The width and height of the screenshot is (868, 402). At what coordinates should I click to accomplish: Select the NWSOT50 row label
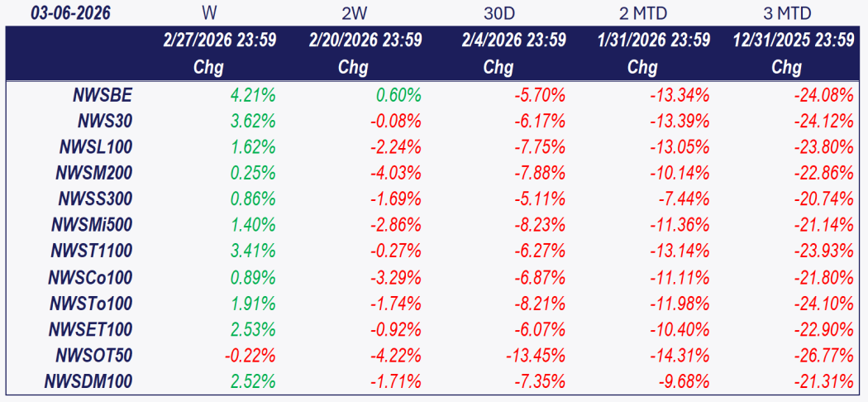(x=95, y=355)
